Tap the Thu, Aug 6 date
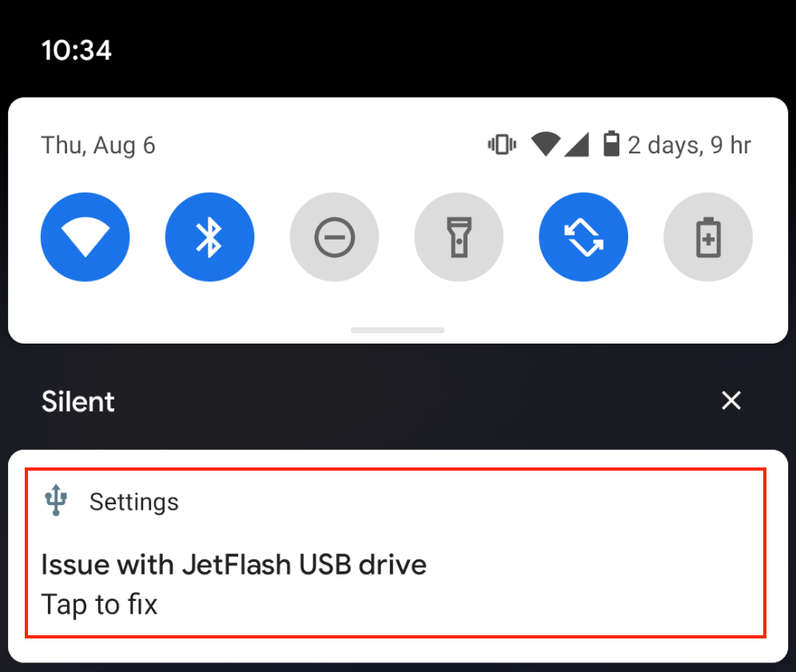The height and width of the screenshot is (672, 796). (98, 145)
